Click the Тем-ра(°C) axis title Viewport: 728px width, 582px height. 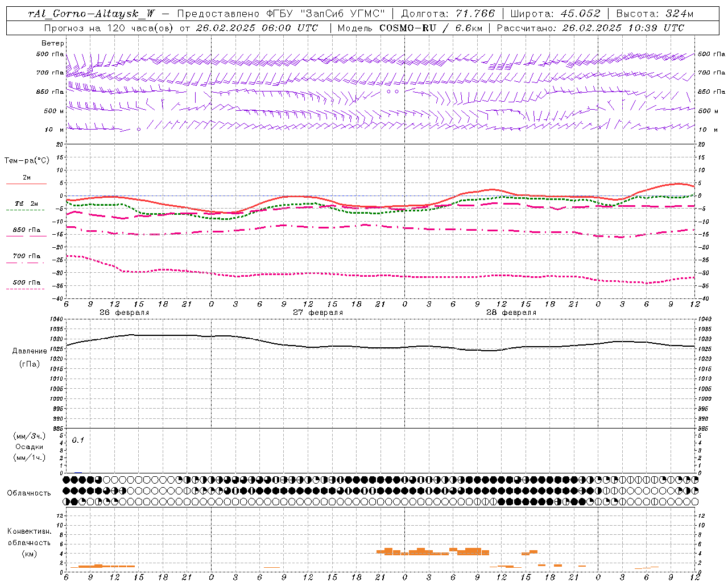pos(27,161)
